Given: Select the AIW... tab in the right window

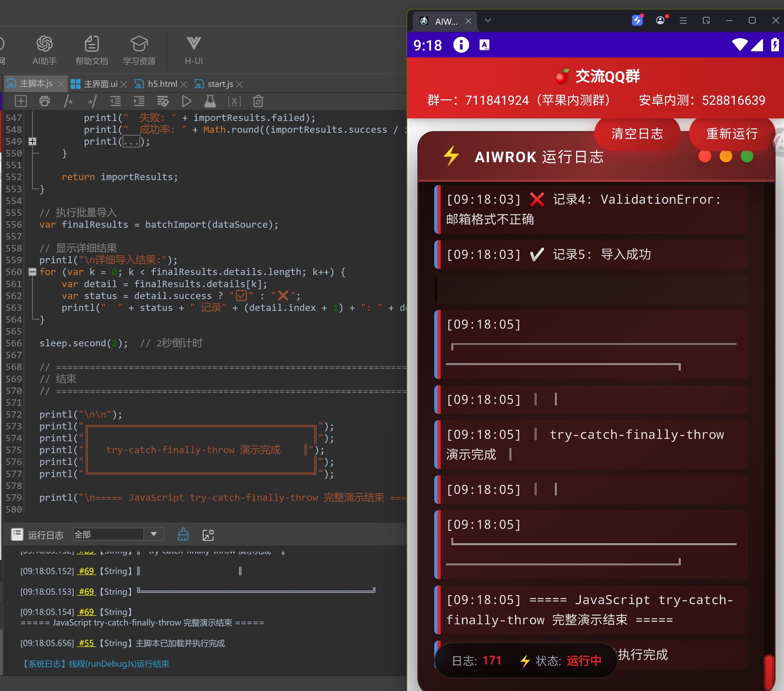Looking at the screenshot, I should point(446,21).
